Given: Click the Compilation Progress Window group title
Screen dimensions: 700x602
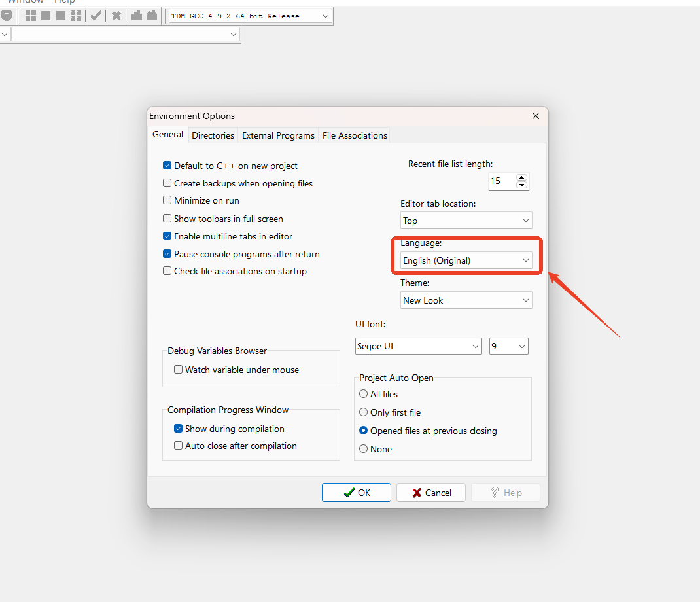Looking at the screenshot, I should tap(228, 410).
